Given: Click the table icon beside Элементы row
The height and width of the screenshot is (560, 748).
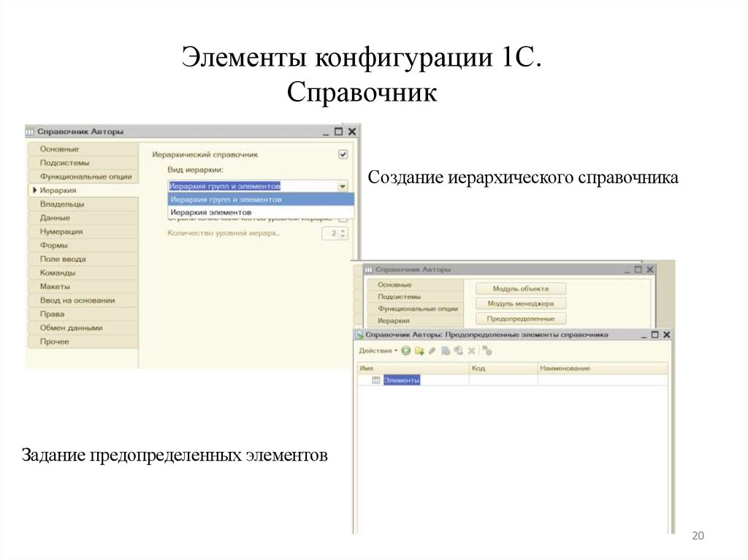Looking at the screenshot, I should [x=376, y=380].
